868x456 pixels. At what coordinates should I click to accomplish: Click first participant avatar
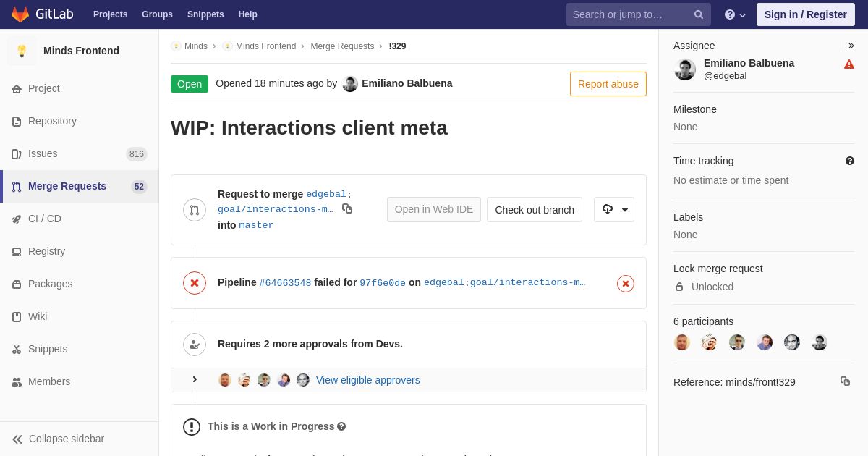click(x=682, y=342)
